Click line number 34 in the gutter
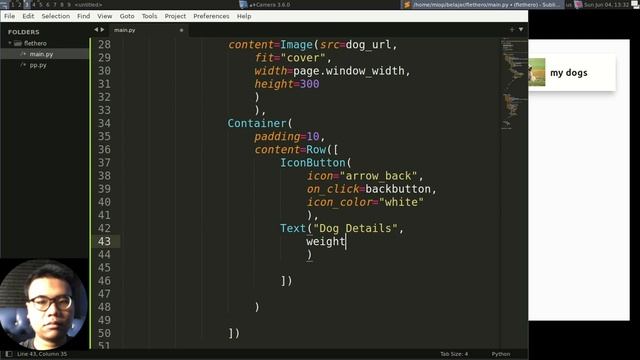The height and width of the screenshot is (360, 640). coord(104,123)
